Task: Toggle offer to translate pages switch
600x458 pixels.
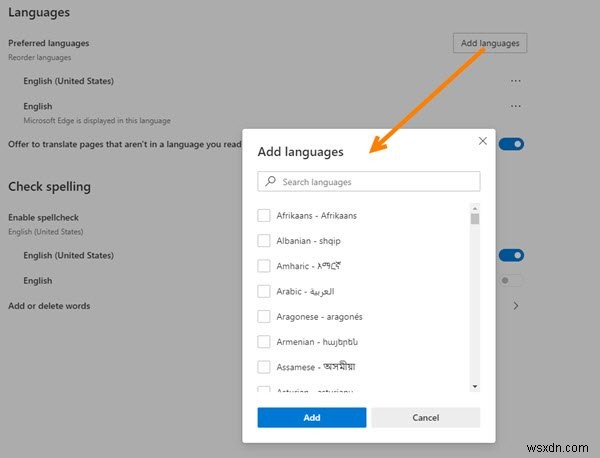Action: [513, 144]
